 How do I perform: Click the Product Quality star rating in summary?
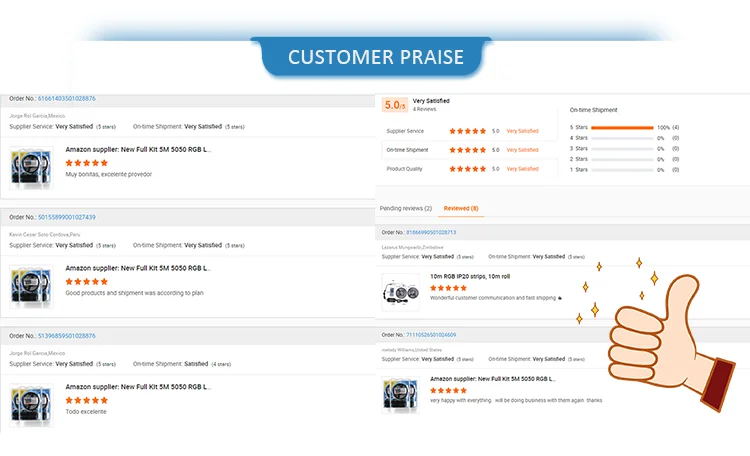467,169
